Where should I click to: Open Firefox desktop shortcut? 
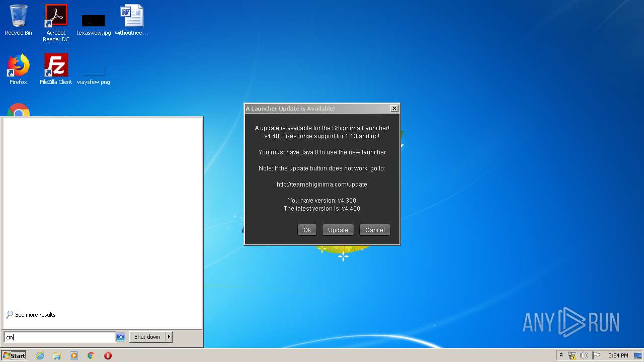[18, 69]
